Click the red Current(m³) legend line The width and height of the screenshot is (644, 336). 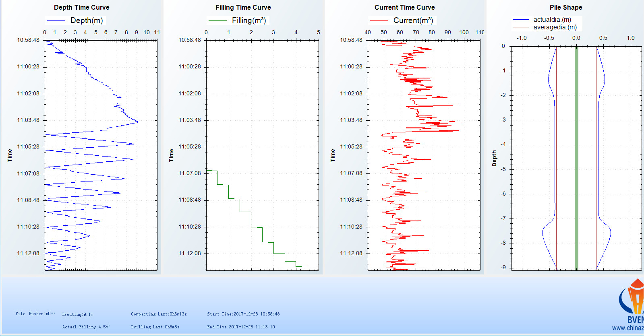coord(379,21)
